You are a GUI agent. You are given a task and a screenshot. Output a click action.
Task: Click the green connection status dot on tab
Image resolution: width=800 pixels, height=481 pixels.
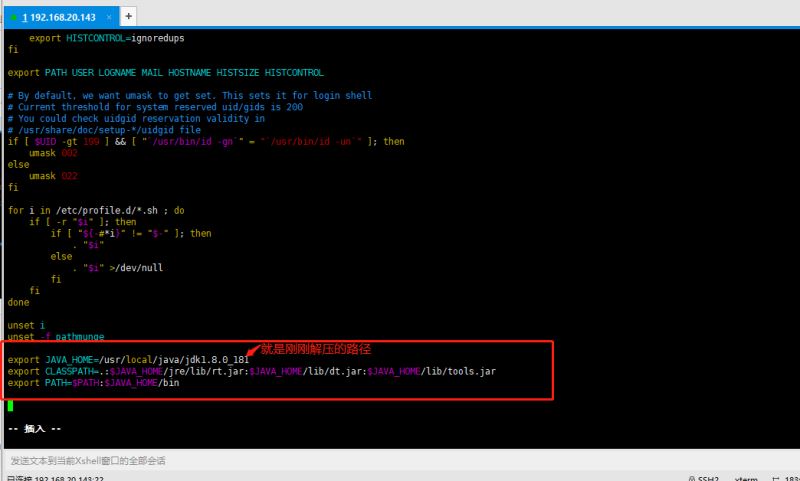coord(13,17)
